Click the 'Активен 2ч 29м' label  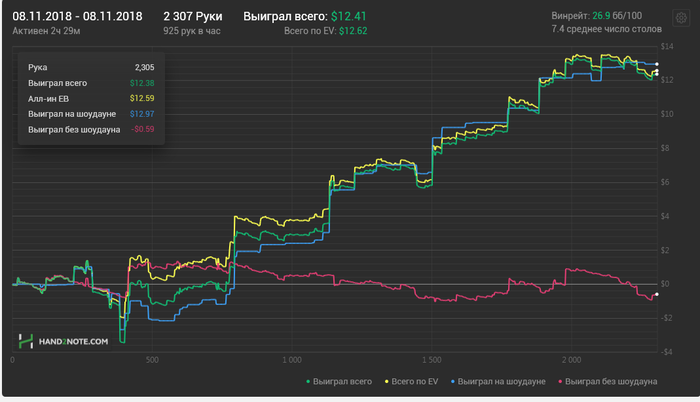[46, 31]
